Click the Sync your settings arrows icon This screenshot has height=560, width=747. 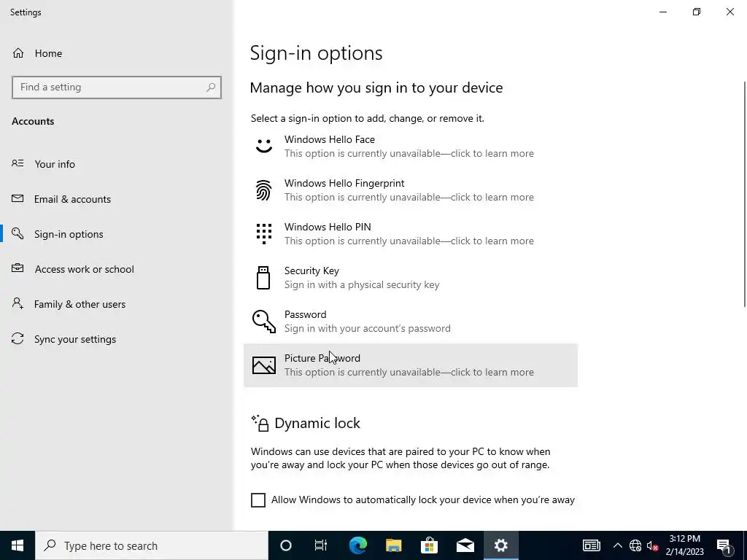(x=18, y=338)
